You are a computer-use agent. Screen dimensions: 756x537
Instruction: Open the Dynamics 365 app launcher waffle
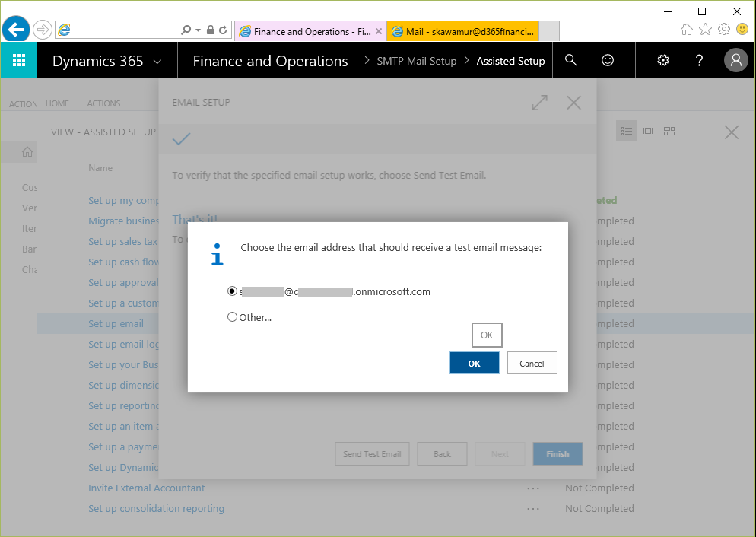point(19,60)
